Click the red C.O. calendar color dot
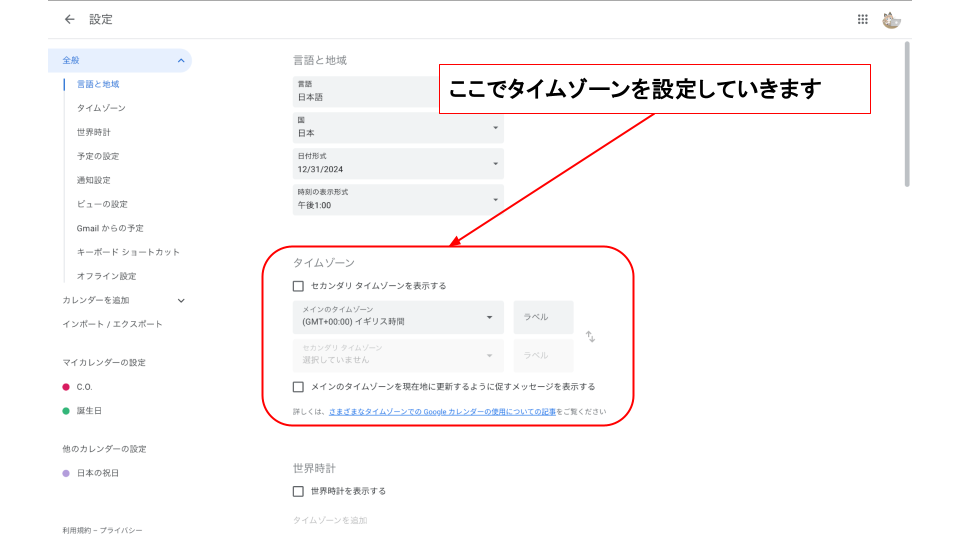 66,387
